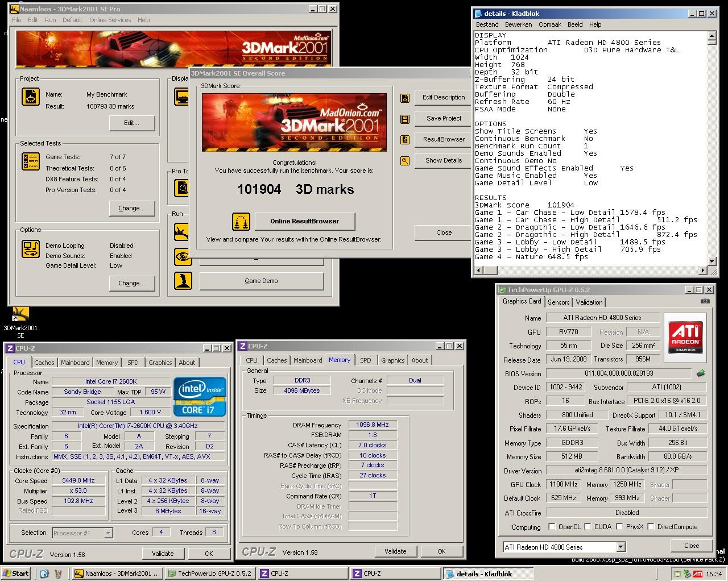Click the BIOS save chip icon in GPU-Z
The width and height of the screenshot is (728, 582).
click(x=701, y=373)
